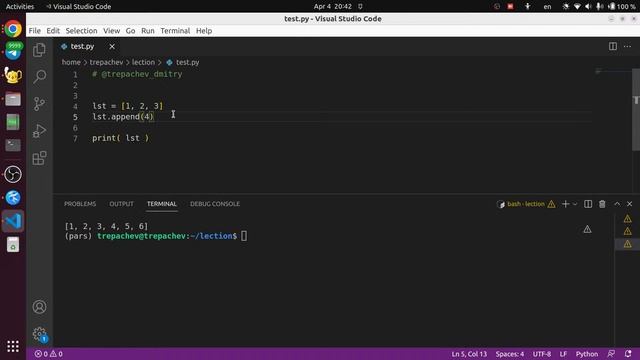Select the bash - lection terminal label
The height and width of the screenshot is (360, 640).
526,204
